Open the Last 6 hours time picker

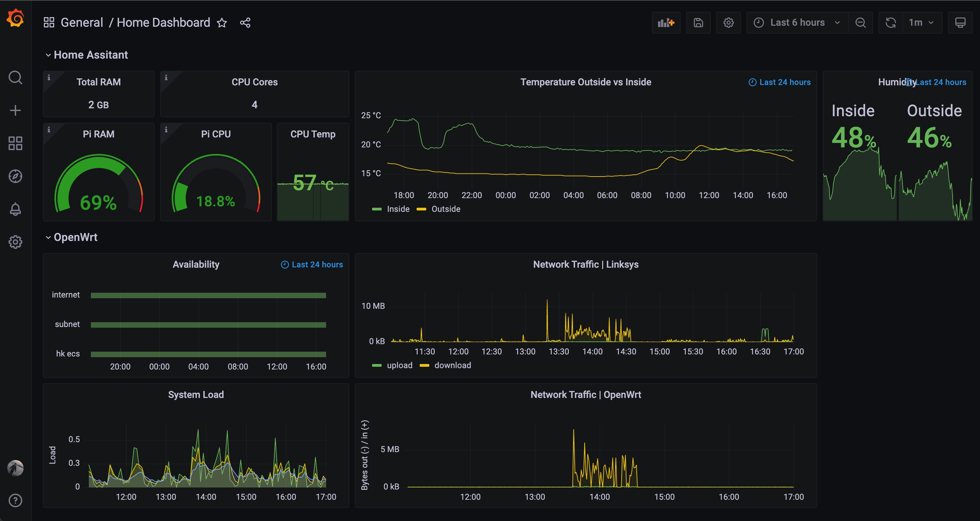pos(797,23)
